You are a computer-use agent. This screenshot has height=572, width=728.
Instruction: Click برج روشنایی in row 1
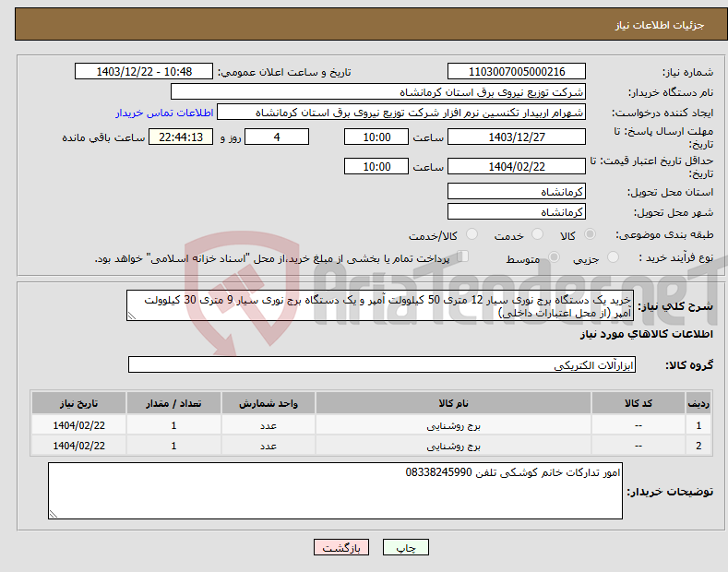click(454, 425)
